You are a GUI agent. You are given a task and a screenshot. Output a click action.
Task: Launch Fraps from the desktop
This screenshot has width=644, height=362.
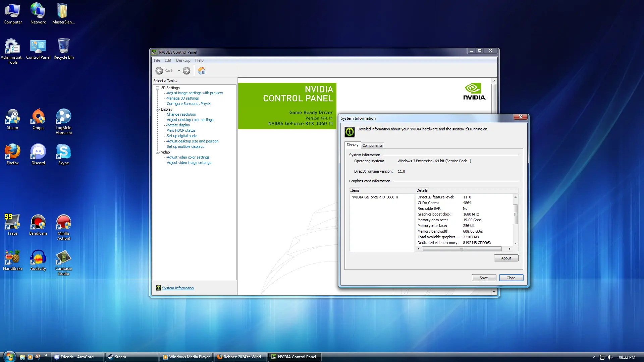point(12,225)
